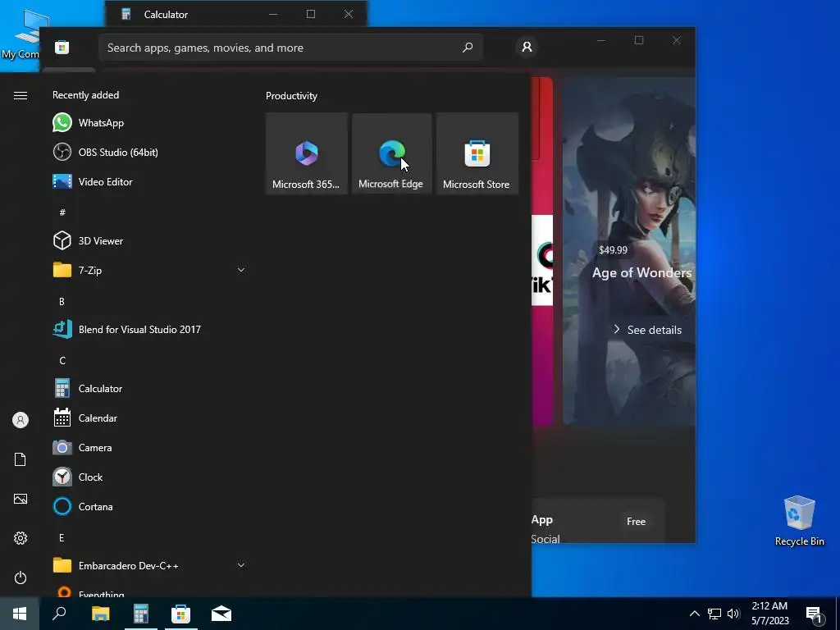The width and height of the screenshot is (840, 630).
Task: Click See details for Age of Wonders
Action: pyautogui.click(x=648, y=330)
